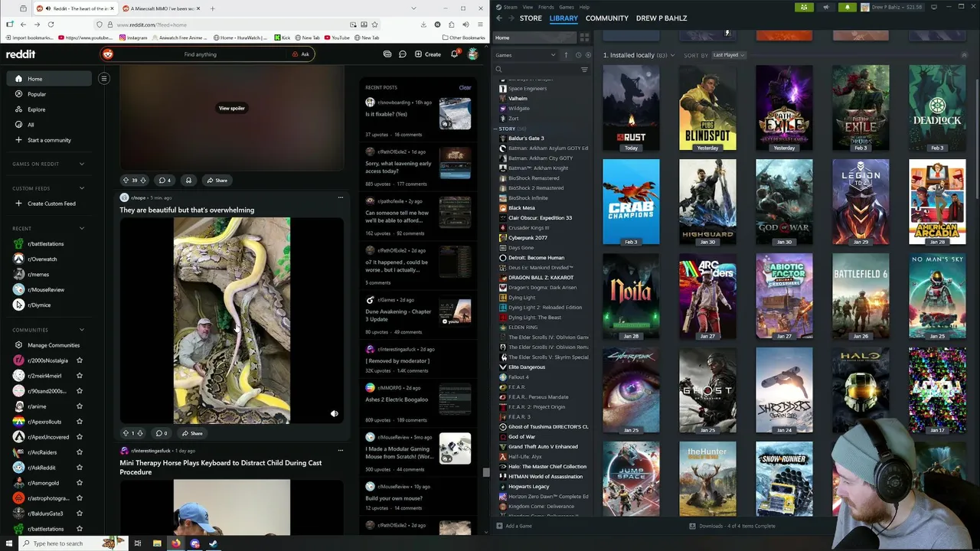Filter Steam list by recent clock icon
Screen dimensions: 980x551
(x=578, y=55)
